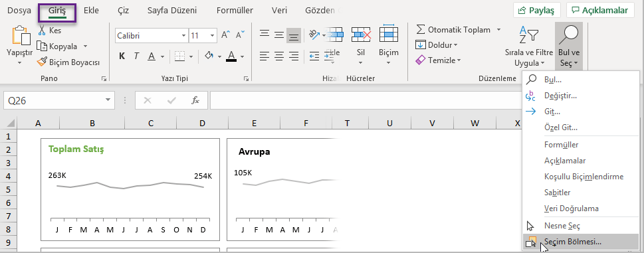Select column B header

click(x=92, y=123)
